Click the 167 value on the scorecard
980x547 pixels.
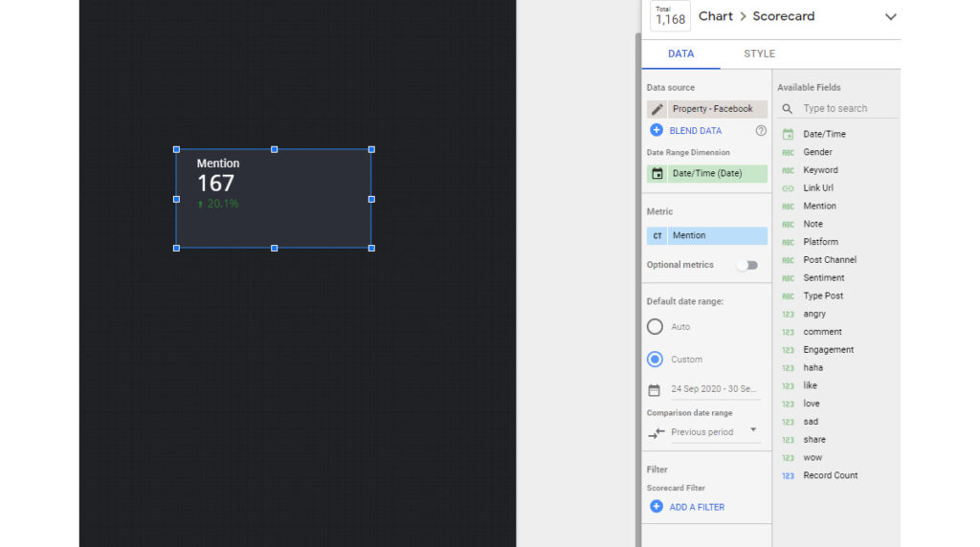(x=215, y=184)
